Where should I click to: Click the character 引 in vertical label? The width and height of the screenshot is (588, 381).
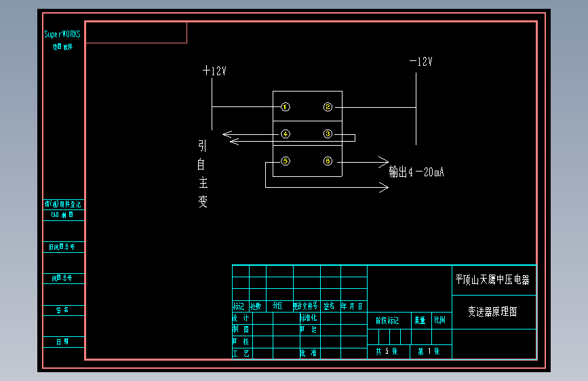(x=202, y=146)
